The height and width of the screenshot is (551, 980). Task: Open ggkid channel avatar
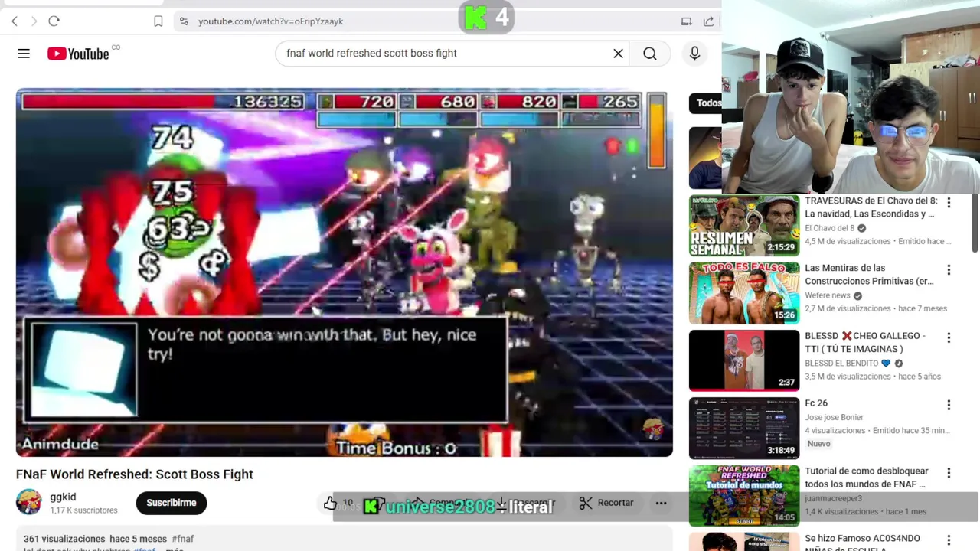pyautogui.click(x=29, y=502)
